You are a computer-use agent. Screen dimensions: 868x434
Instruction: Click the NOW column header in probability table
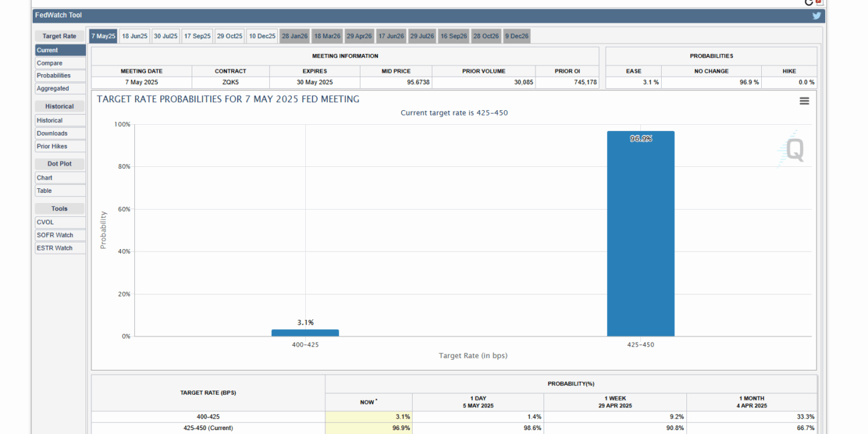(x=369, y=403)
